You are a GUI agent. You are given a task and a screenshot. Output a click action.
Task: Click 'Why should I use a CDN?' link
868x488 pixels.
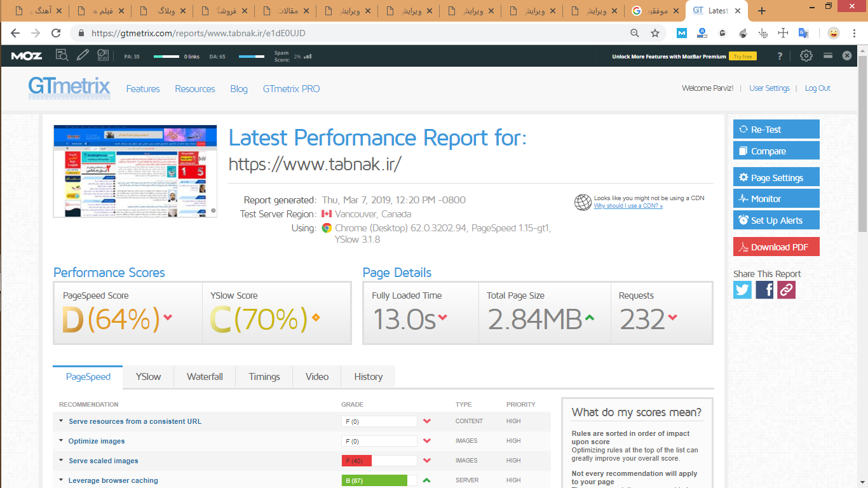pyautogui.click(x=628, y=206)
